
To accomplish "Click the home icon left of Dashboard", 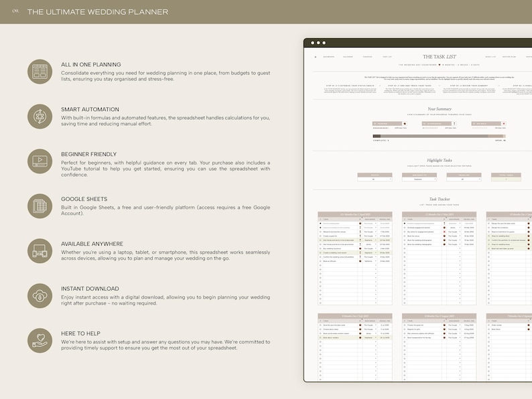I will click(316, 57).
